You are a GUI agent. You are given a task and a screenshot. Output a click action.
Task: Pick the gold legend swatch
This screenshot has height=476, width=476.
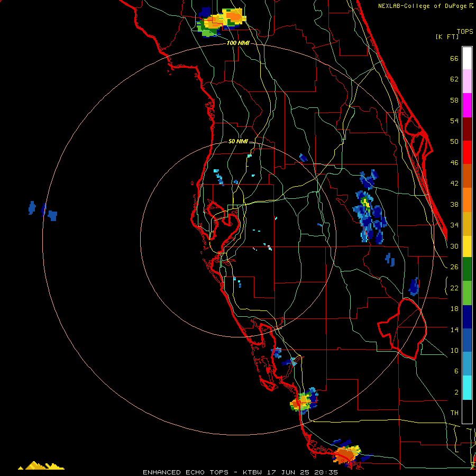point(467,224)
